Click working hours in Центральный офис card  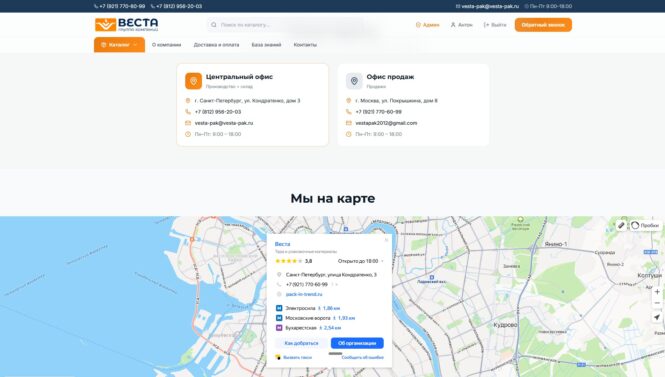point(218,134)
